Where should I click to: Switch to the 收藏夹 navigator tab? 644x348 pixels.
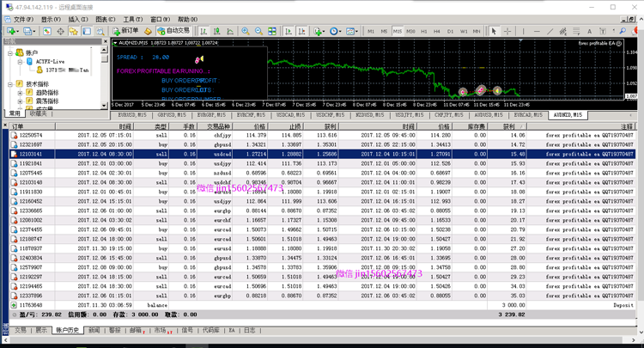(38, 113)
